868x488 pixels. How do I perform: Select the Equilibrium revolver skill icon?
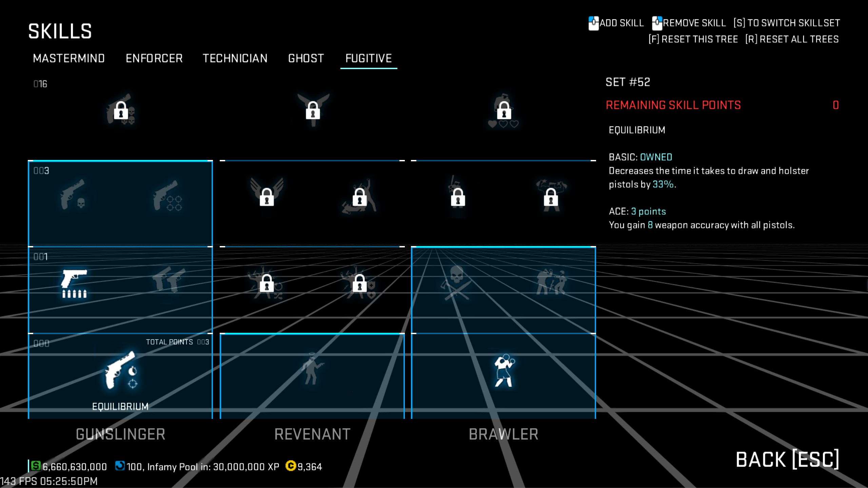[120, 370]
